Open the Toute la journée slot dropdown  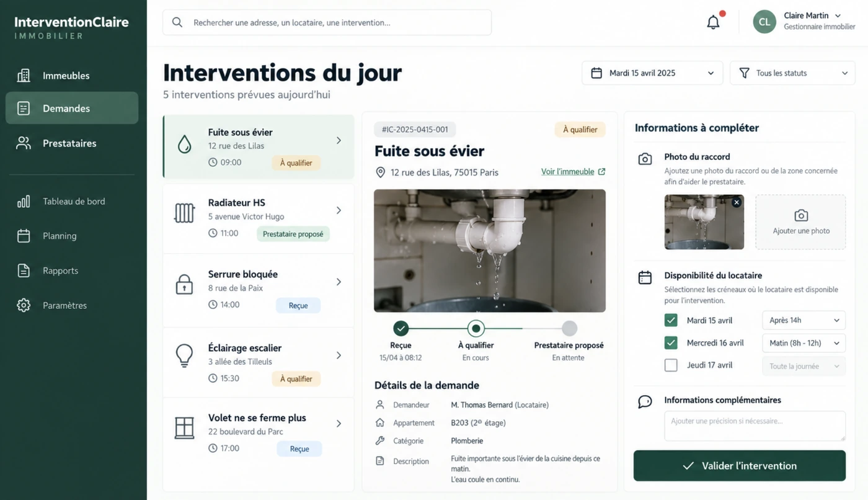(804, 366)
